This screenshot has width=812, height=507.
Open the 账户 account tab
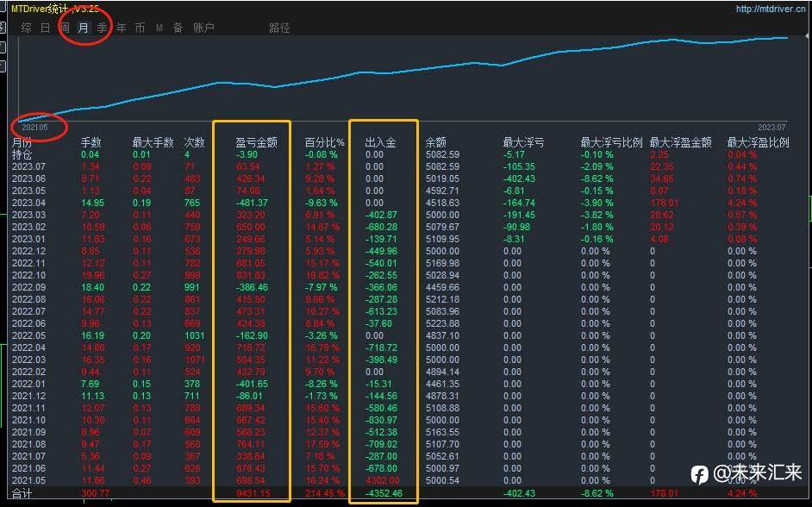203,28
